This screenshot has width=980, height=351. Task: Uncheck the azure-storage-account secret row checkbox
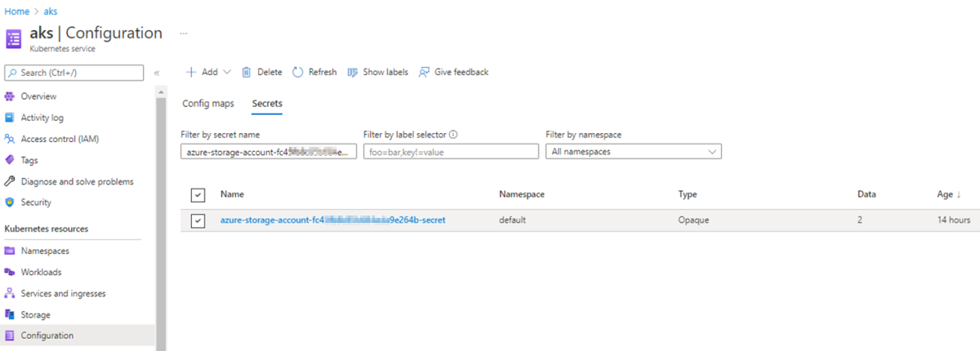tap(197, 220)
